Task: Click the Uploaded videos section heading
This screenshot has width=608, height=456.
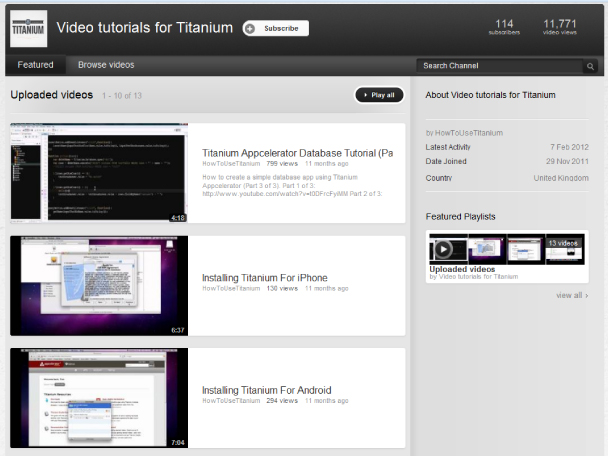Action: (x=52, y=95)
